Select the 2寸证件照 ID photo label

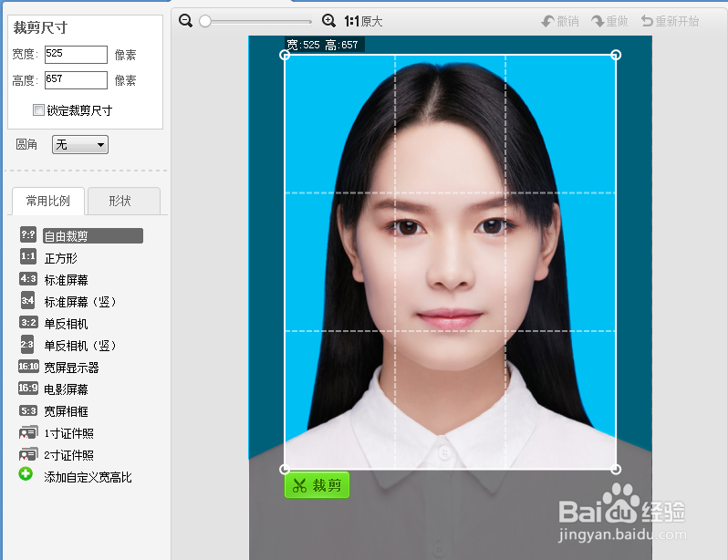click(68, 455)
